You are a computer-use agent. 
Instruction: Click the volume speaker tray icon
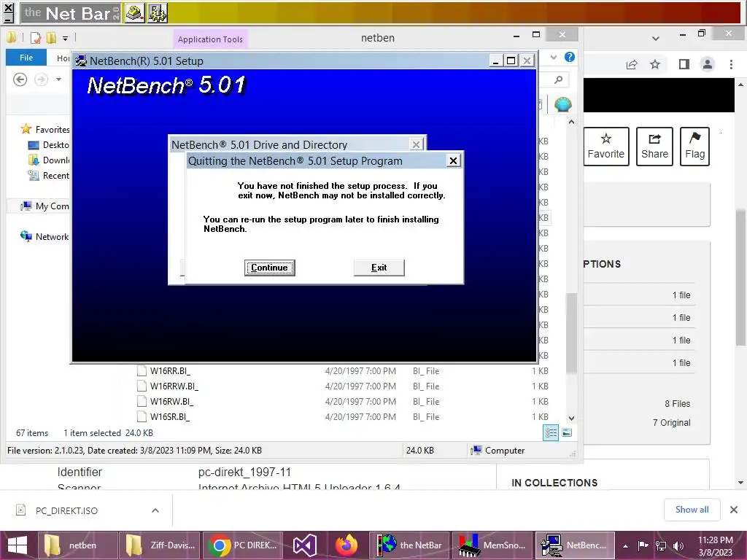tap(678, 546)
